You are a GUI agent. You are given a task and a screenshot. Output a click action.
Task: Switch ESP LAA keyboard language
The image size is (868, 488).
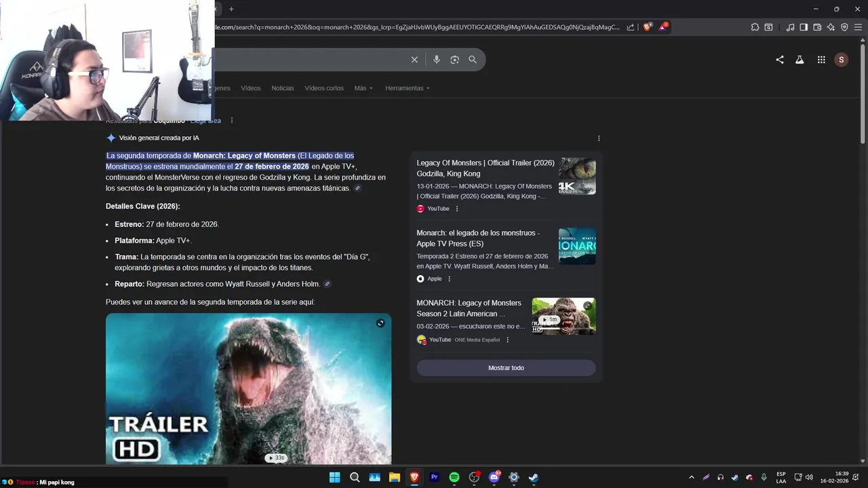click(781, 477)
